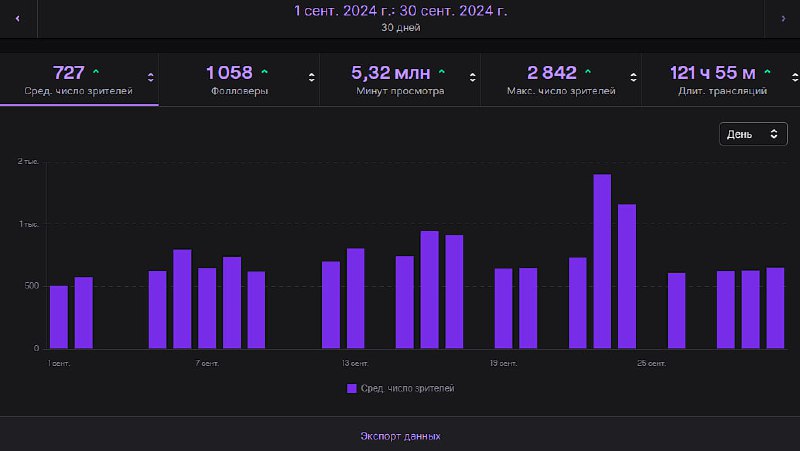Click the tallest bar in the chart
The width and height of the screenshot is (800, 451).
coord(602,261)
